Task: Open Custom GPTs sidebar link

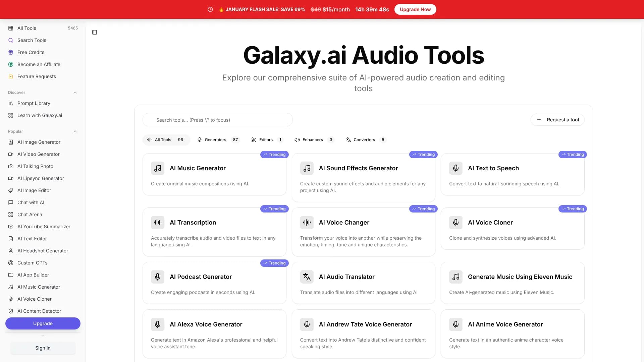Action: tap(43, 263)
